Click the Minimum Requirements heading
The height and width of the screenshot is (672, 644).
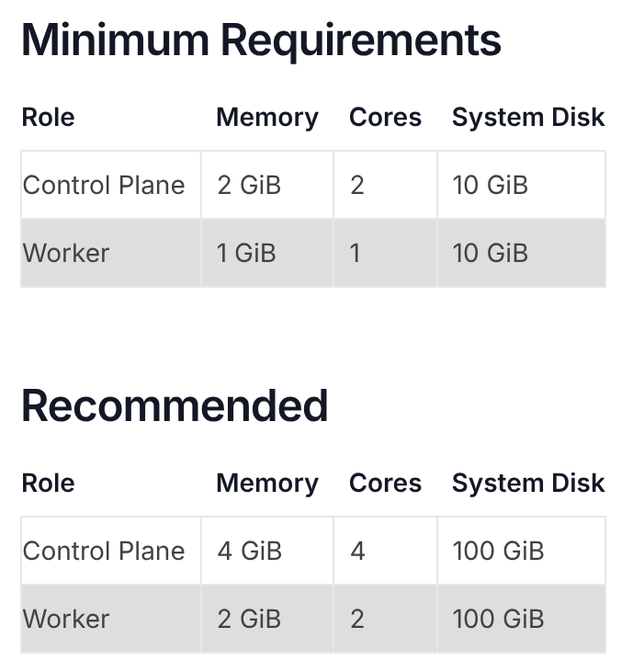pyautogui.click(x=261, y=40)
